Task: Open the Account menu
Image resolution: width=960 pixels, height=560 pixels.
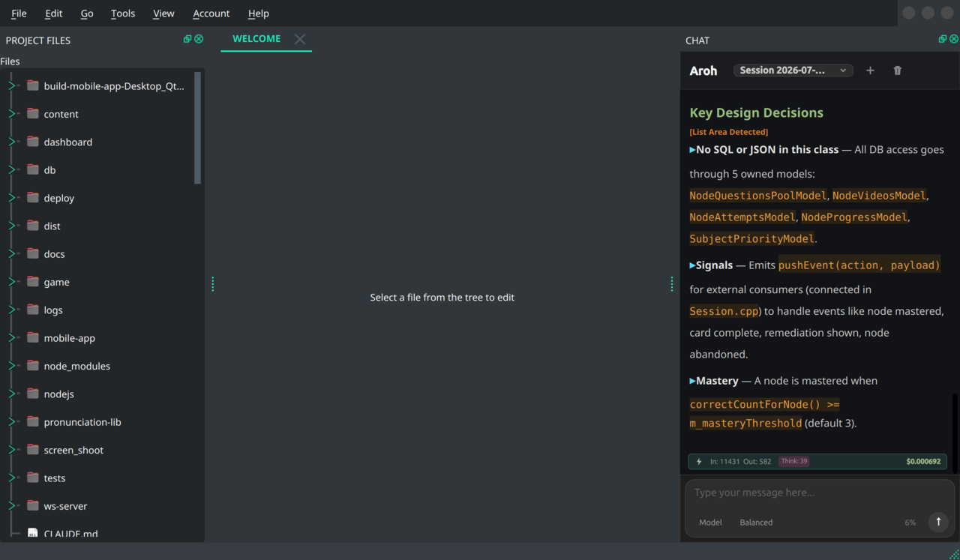Action: click(x=211, y=13)
